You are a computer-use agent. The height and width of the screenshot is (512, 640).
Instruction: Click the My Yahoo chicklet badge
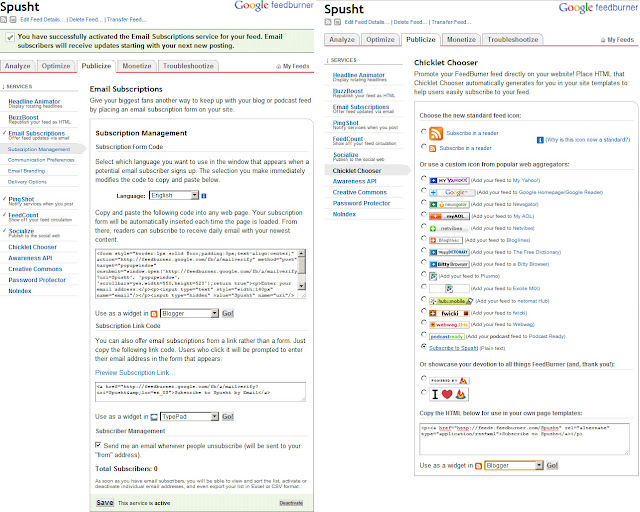tap(449, 180)
